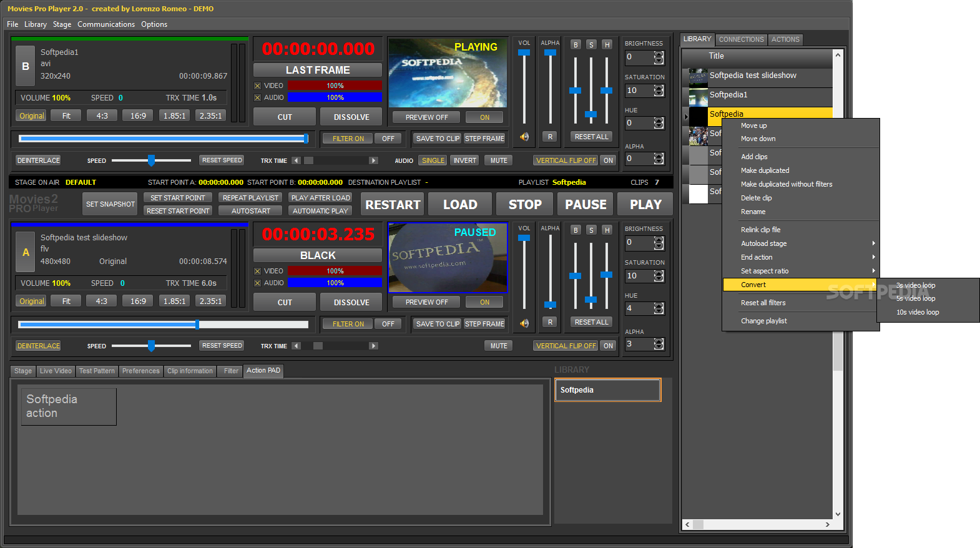Screen dimensions: 980x548
Task: Click the Softpedia playlist box under LIBRARY
Action: (607, 390)
